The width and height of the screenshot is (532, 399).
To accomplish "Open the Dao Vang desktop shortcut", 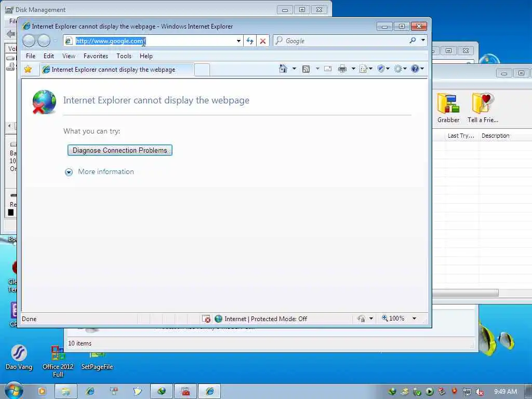I will click(x=19, y=357).
